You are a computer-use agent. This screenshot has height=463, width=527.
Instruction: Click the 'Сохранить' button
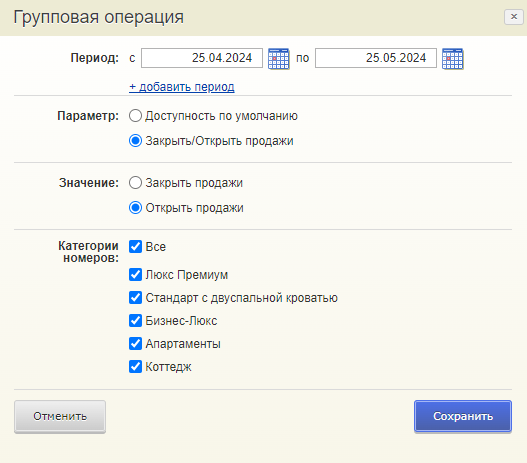(463, 416)
